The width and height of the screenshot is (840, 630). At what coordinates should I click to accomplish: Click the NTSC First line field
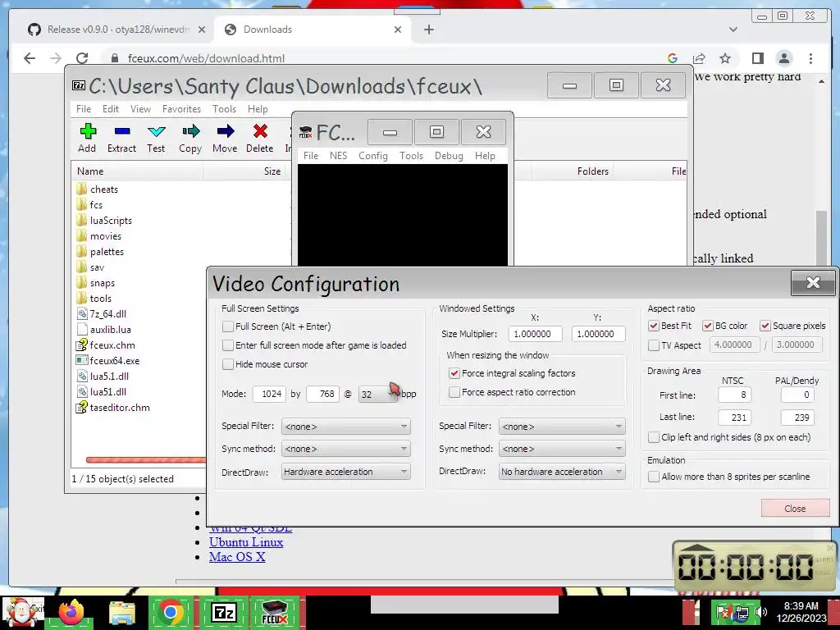(734, 395)
